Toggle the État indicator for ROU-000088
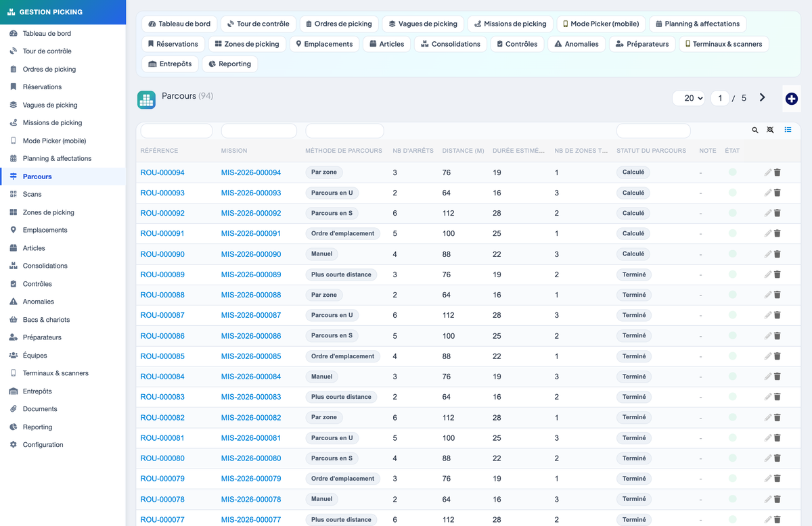812x526 pixels. tap(732, 295)
